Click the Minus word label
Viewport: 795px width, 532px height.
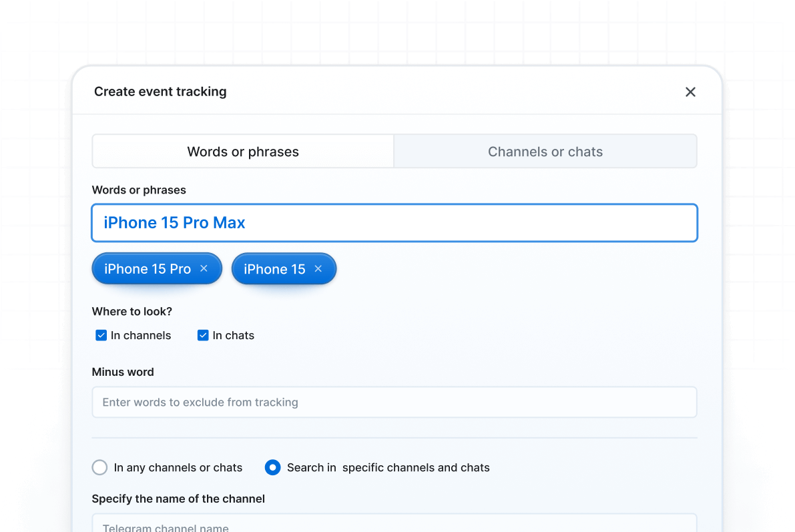[x=123, y=372]
